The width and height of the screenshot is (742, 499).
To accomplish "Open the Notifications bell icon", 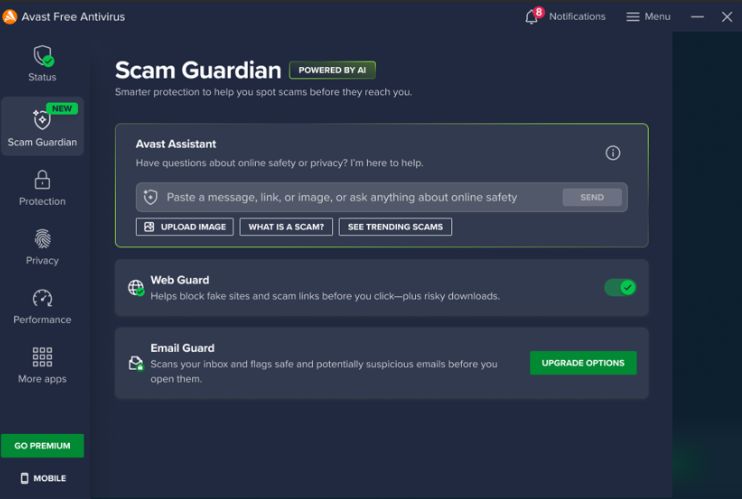I will [x=532, y=17].
